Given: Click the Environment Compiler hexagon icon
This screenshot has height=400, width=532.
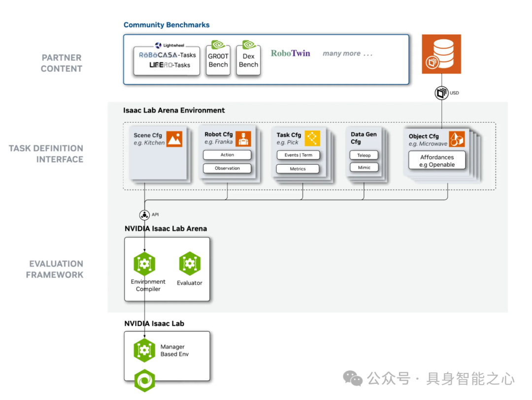Looking at the screenshot, I should coord(144,264).
